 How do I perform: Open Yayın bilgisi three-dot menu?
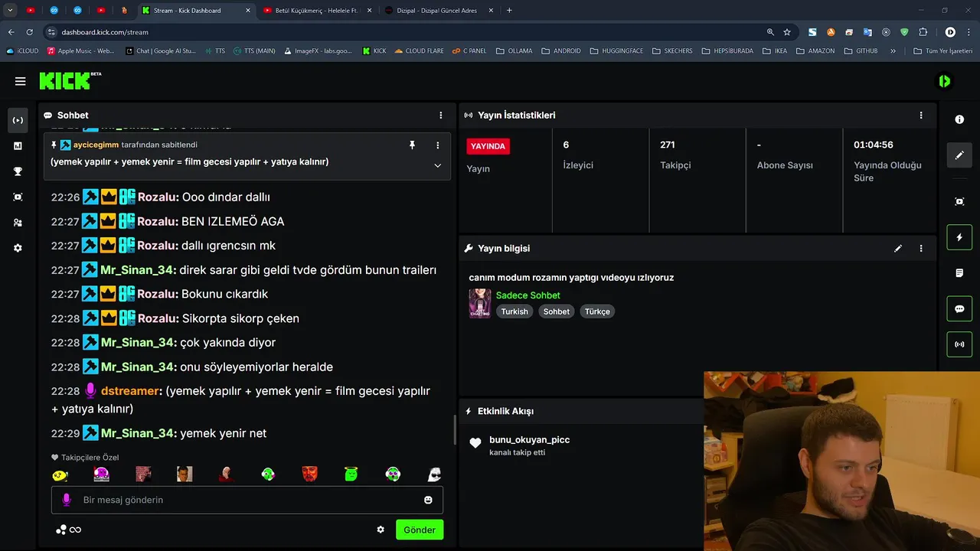click(921, 249)
